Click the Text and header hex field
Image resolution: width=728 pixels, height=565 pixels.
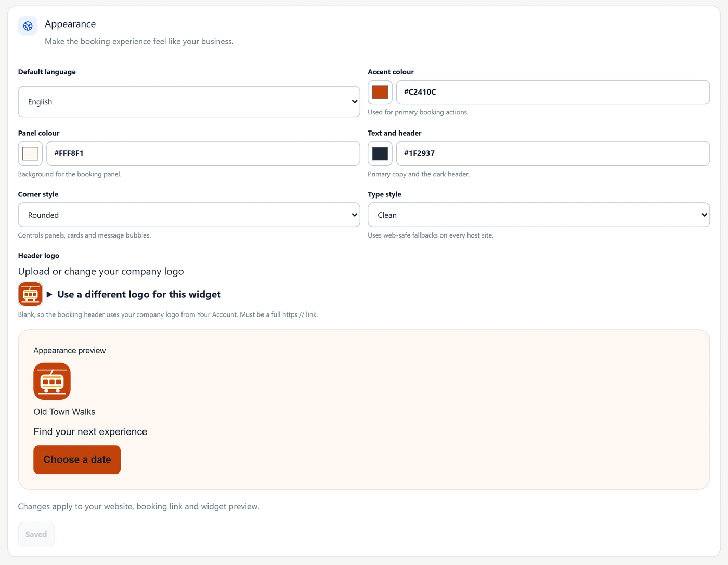click(x=553, y=153)
